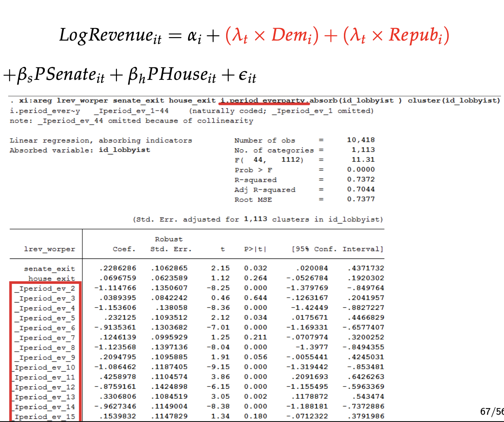The width and height of the screenshot is (504, 422).
Task: Click the Robust Std. Err. column header
Action: click(x=171, y=244)
